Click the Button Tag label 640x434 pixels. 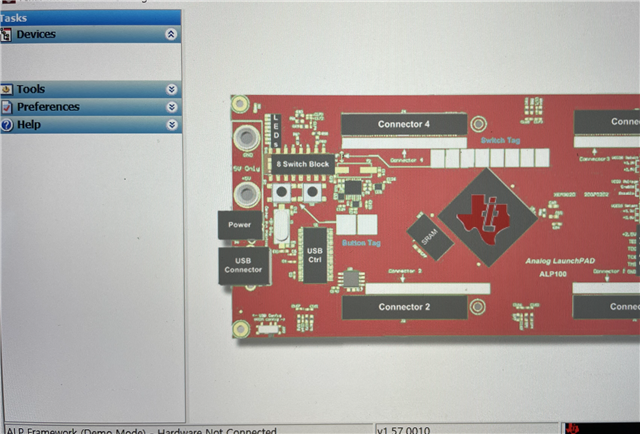tap(361, 243)
